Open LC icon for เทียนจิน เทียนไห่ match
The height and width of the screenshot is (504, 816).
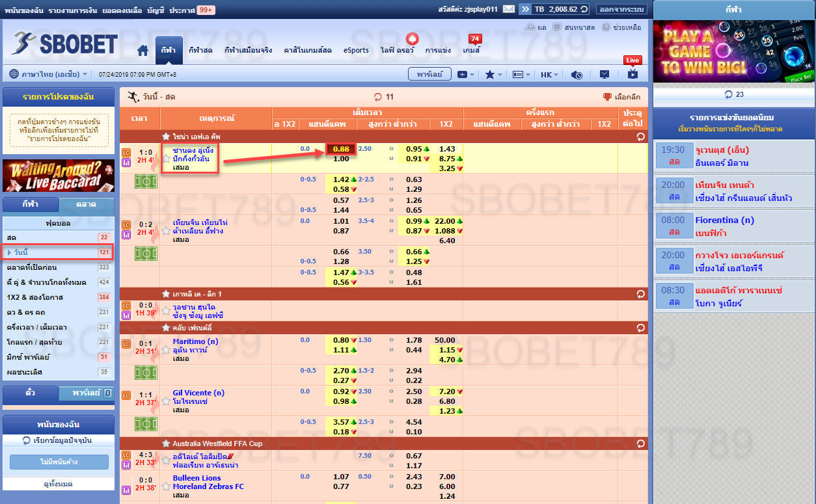tap(126, 224)
